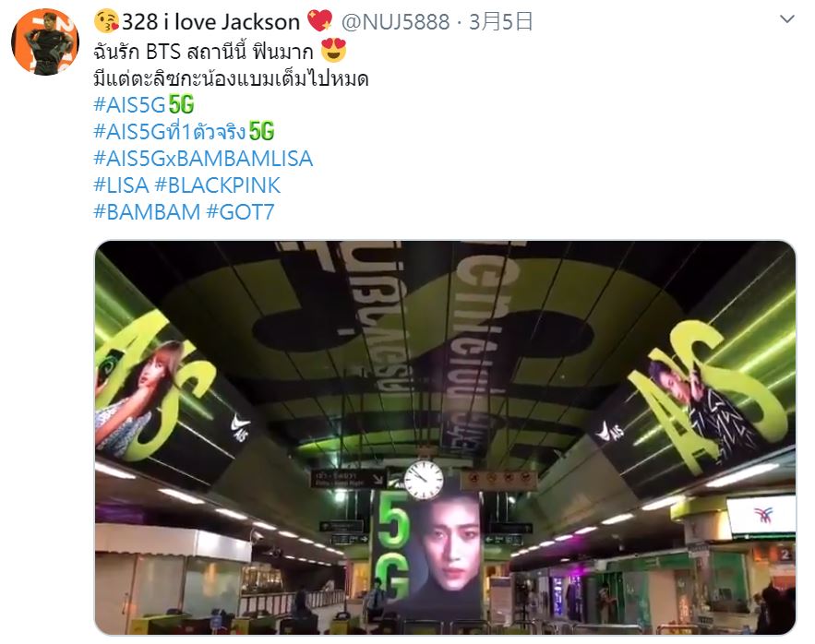The height and width of the screenshot is (644, 815).
Task: Click the kissing face emoji before name
Action: coord(106,22)
